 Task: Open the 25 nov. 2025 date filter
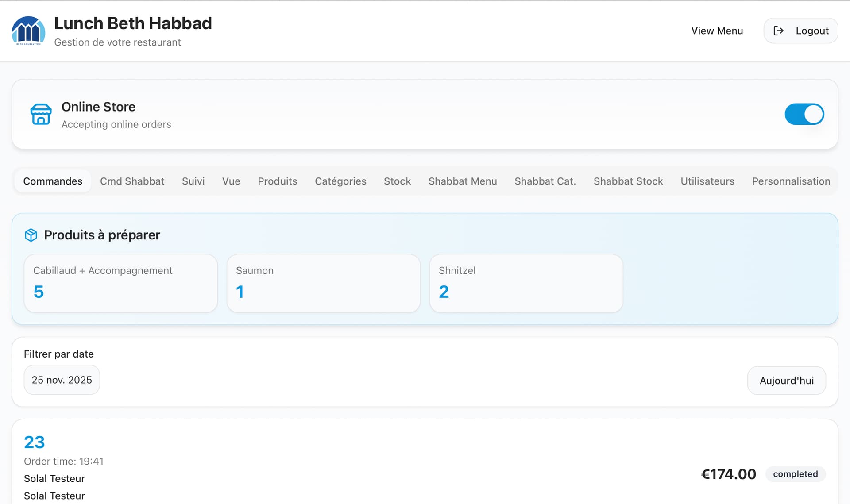click(62, 380)
